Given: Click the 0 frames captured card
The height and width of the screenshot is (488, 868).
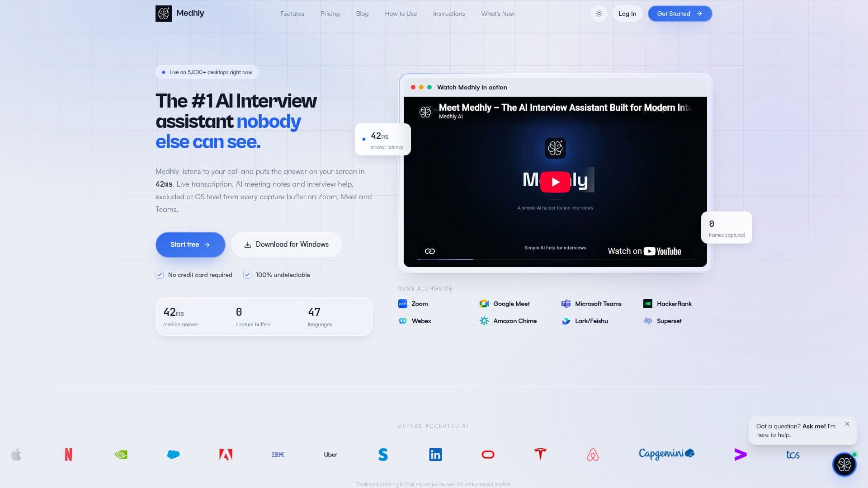Looking at the screenshot, I should pos(726,228).
